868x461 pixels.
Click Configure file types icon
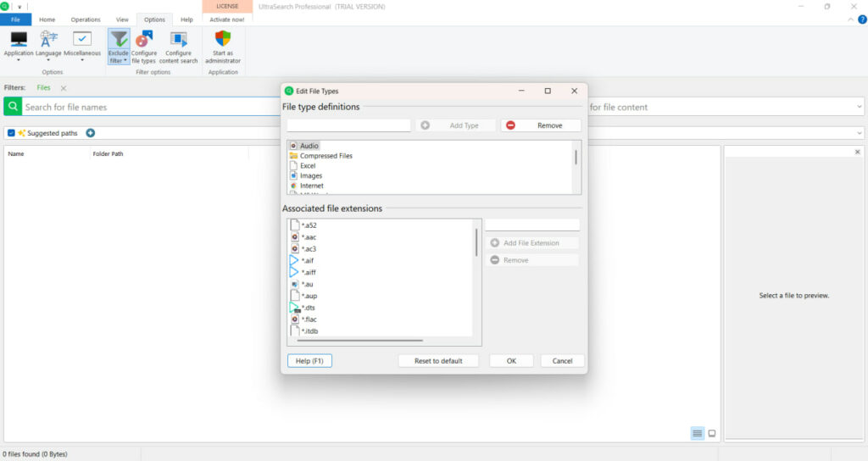pyautogui.click(x=144, y=39)
